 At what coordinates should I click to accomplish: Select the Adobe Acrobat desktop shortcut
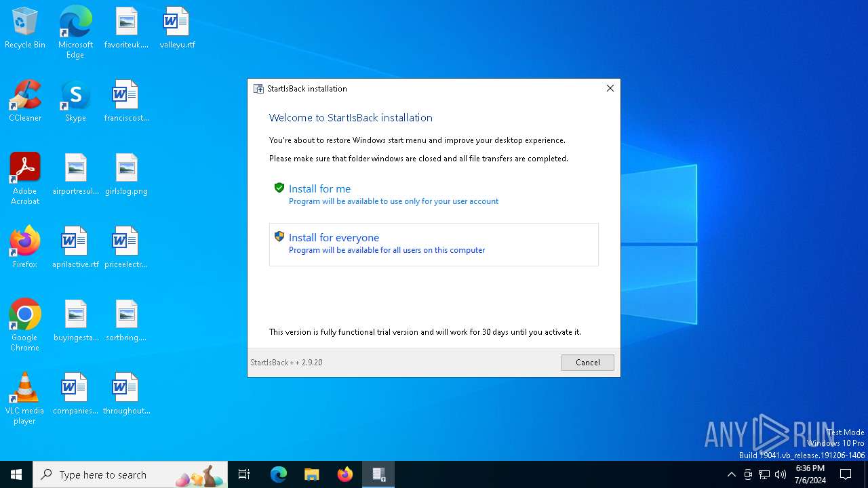(x=25, y=179)
